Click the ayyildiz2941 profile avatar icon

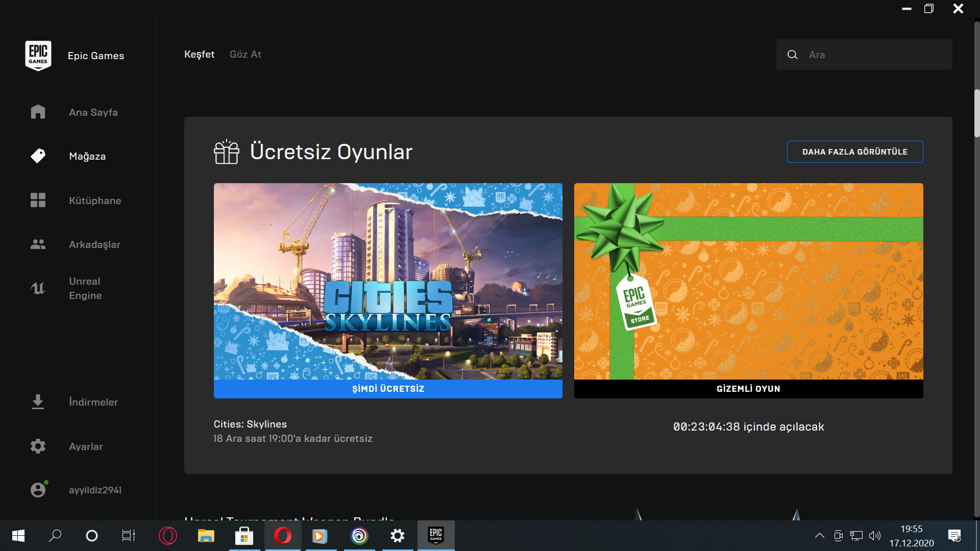pyautogui.click(x=38, y=490)
